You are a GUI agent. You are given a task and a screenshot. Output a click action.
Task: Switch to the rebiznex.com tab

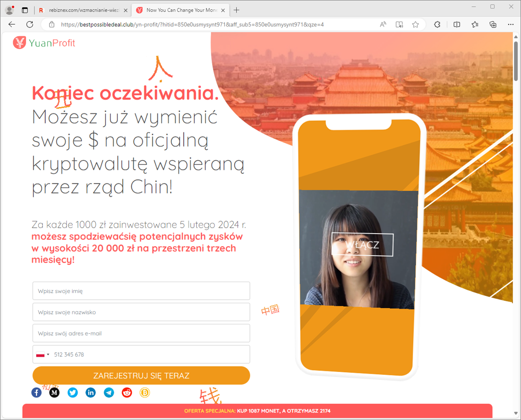(82, 10)
